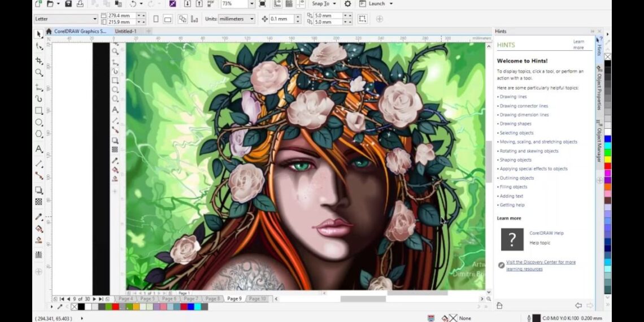
Task: Click the Export icon
Action: coord(199,4)
